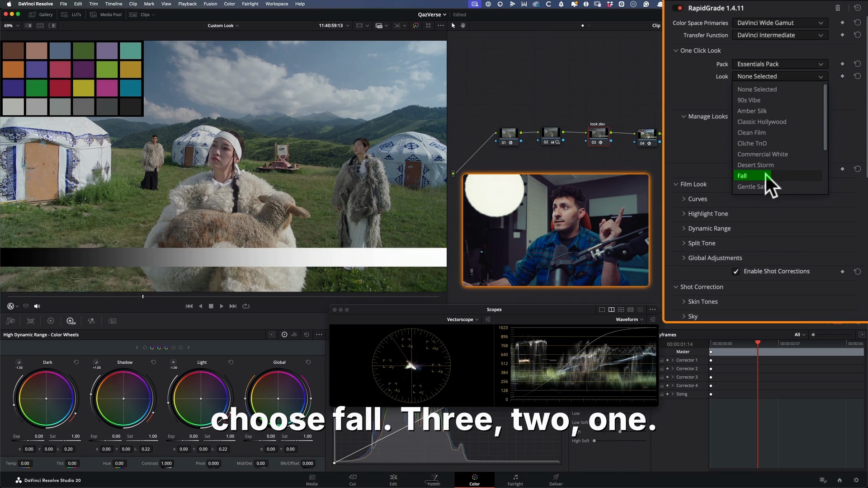The height and width of the screenshot is (488, 868).
Task: Select the quad view layout in Scopes
Action: tap(621, 310)
